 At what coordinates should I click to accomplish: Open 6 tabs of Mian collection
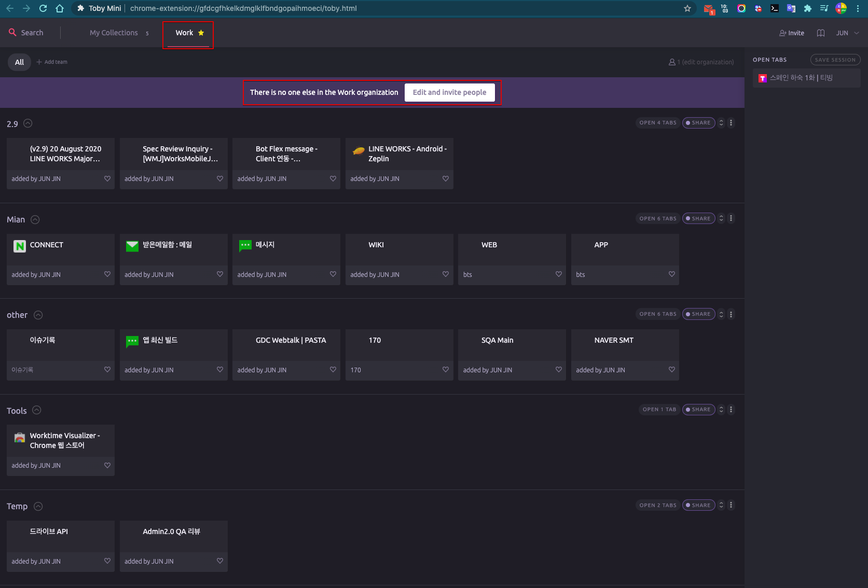click(x=658, y=219)
